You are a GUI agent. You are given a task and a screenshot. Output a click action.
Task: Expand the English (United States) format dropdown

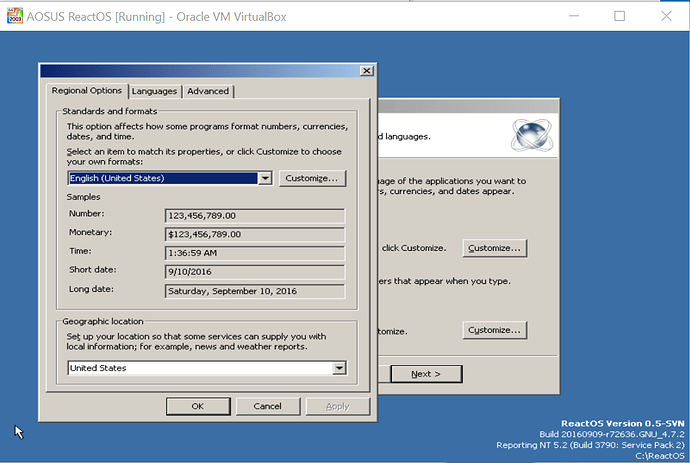click(x=265, y=178)
